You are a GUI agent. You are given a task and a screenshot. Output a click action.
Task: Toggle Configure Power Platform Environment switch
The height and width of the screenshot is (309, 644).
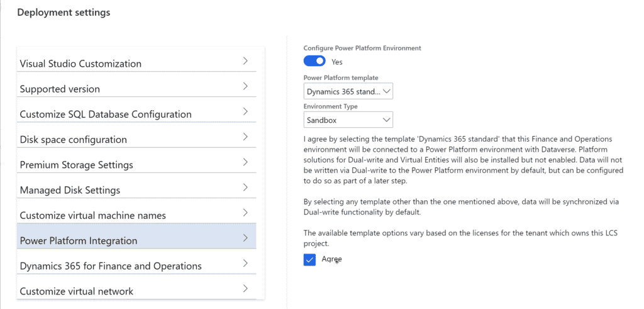click(x=314, y=61)
